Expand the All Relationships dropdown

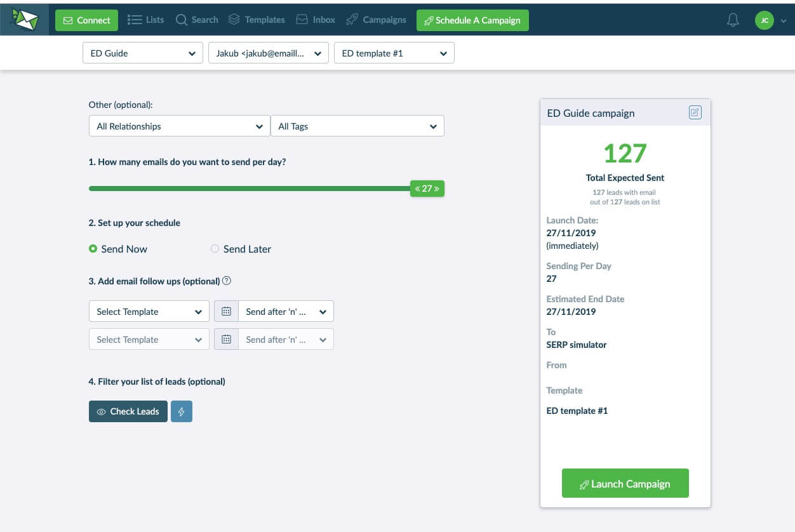point(178,126)
